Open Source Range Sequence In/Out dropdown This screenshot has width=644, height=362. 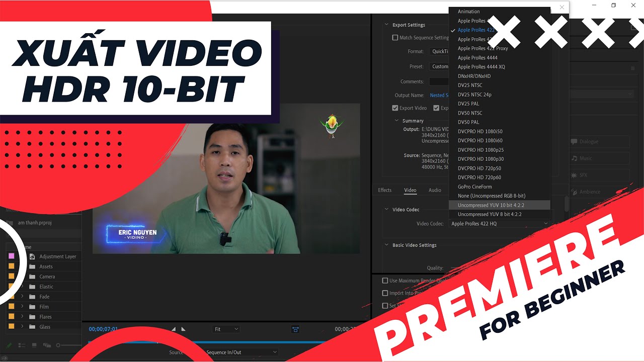click(x=242, y=352)
